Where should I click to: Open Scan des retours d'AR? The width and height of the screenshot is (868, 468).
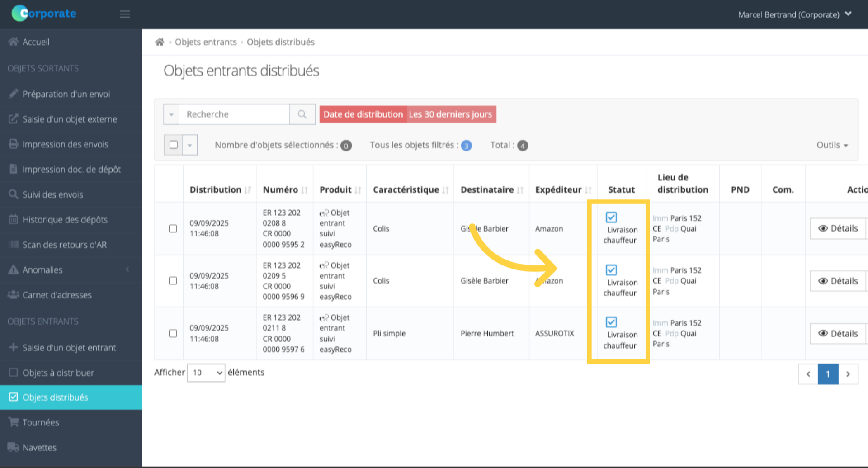pos(71,245)
